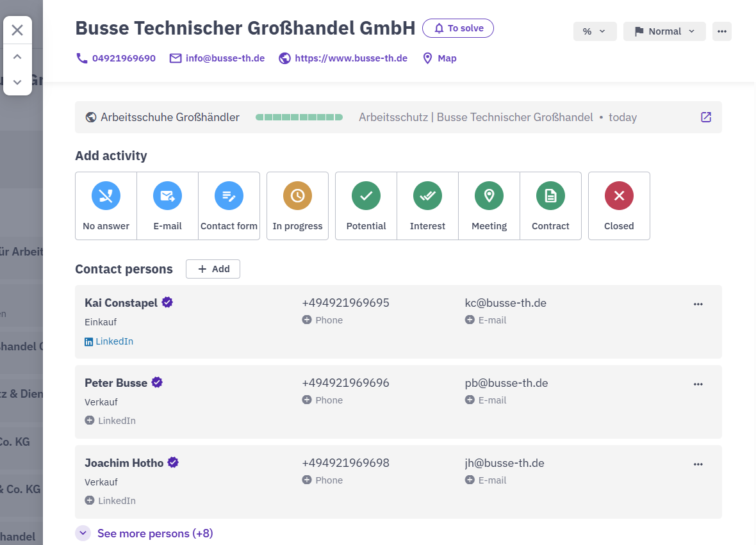Open the header more options menu
The height and width of the screenshot is (545, 756).
click(722, 31)
